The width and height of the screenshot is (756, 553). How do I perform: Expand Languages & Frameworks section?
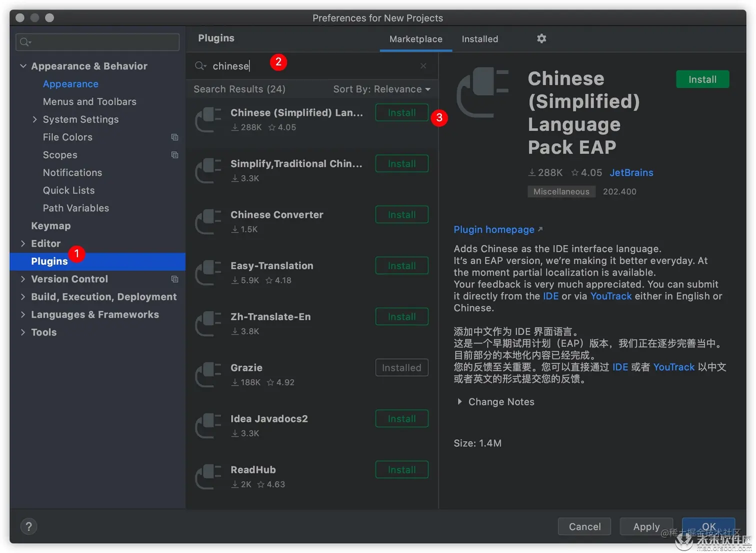point(23,314)
